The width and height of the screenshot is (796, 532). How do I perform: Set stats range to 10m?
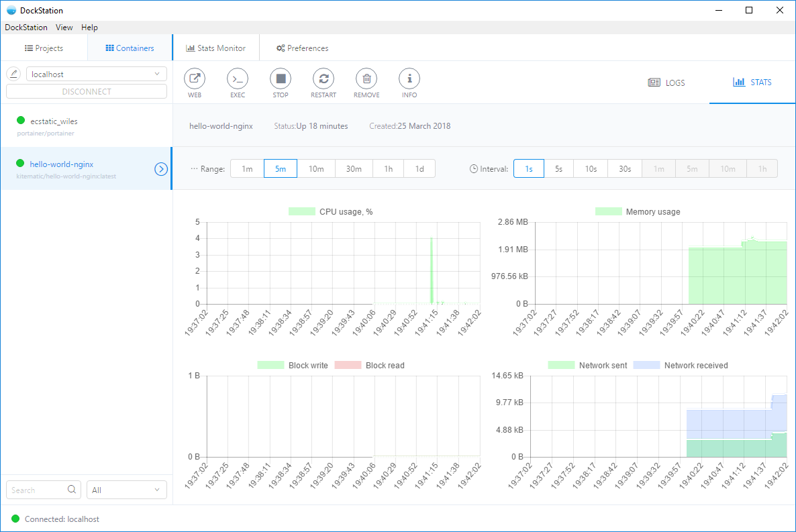pos(316,169)
